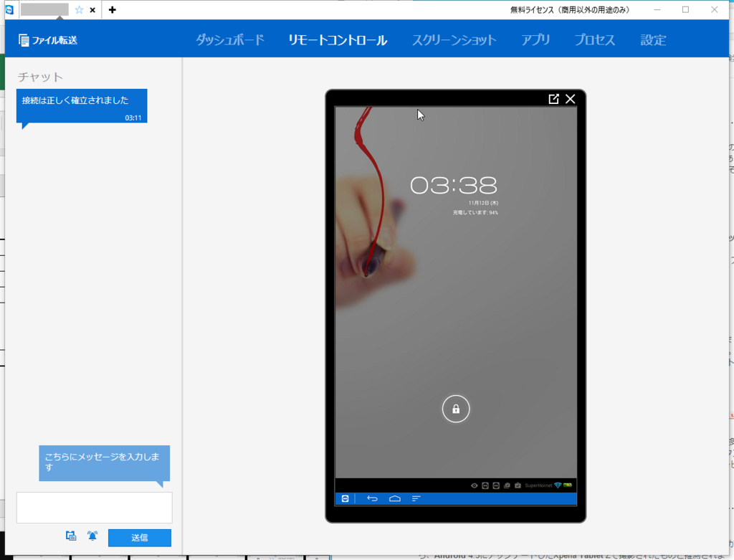Click the チャット heading
Image resolution: width=734 pixels, height=560 pixels.
pyautogui.click(x=40, y=77)
